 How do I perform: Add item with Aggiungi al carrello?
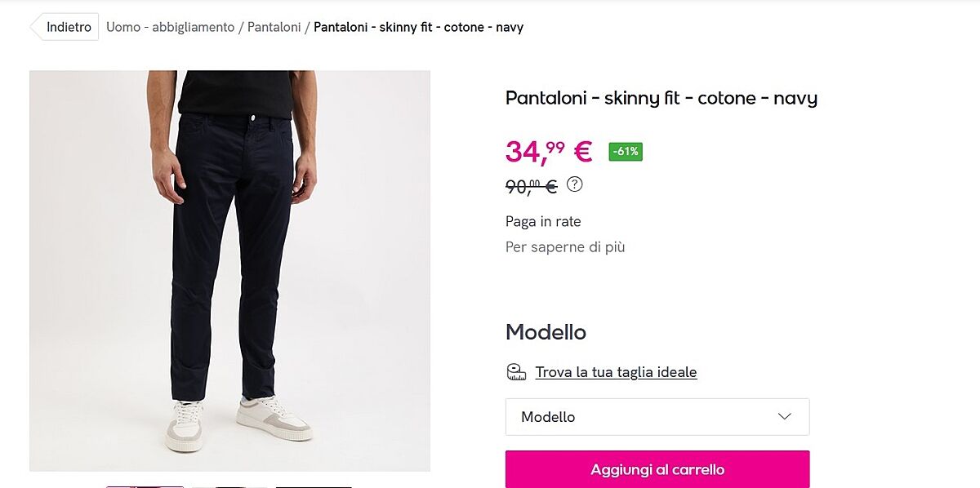(x=657, y=469)
